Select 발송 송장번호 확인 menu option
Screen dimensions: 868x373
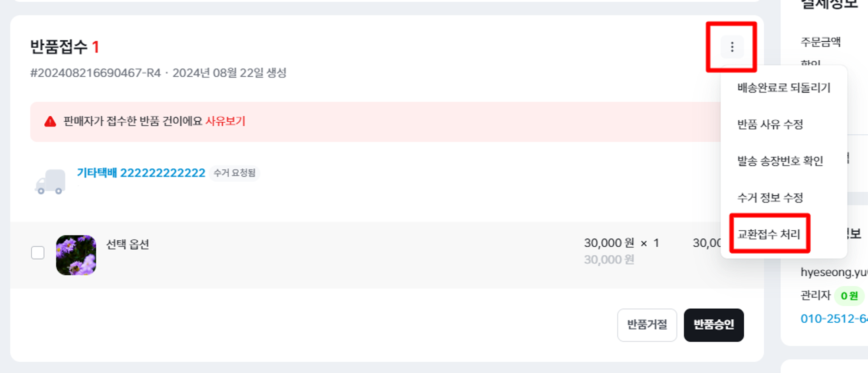780,161
